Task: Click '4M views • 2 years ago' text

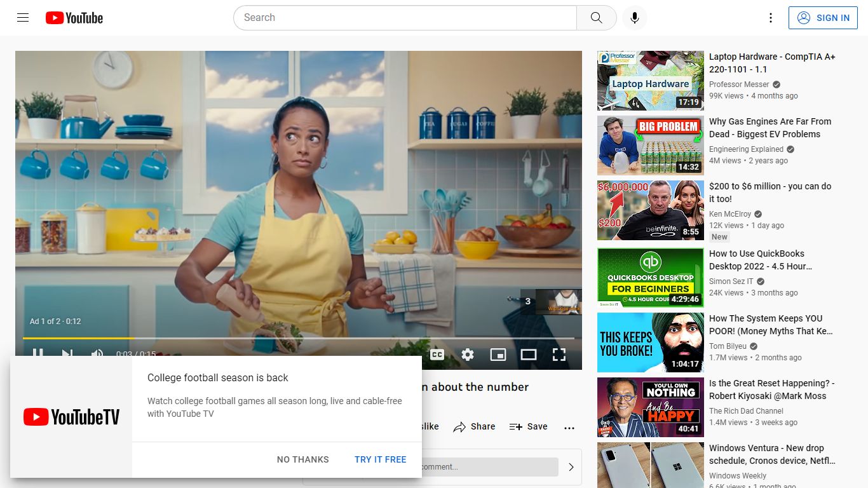Action: click(x=749, y=161)
